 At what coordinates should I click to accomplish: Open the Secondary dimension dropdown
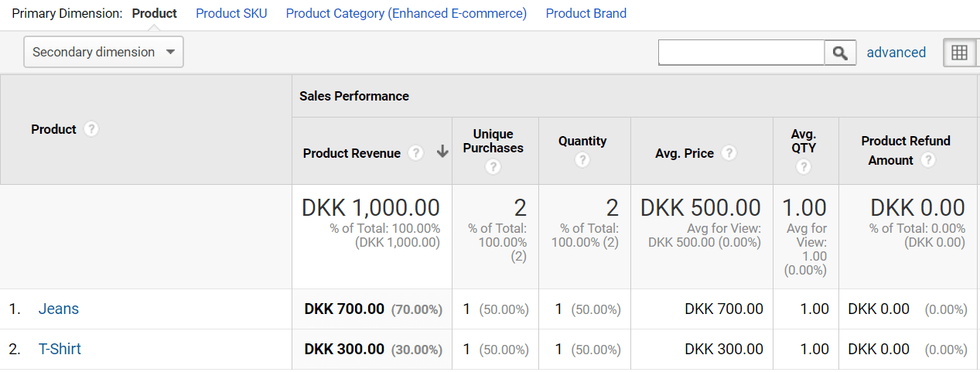pos(104,52)
